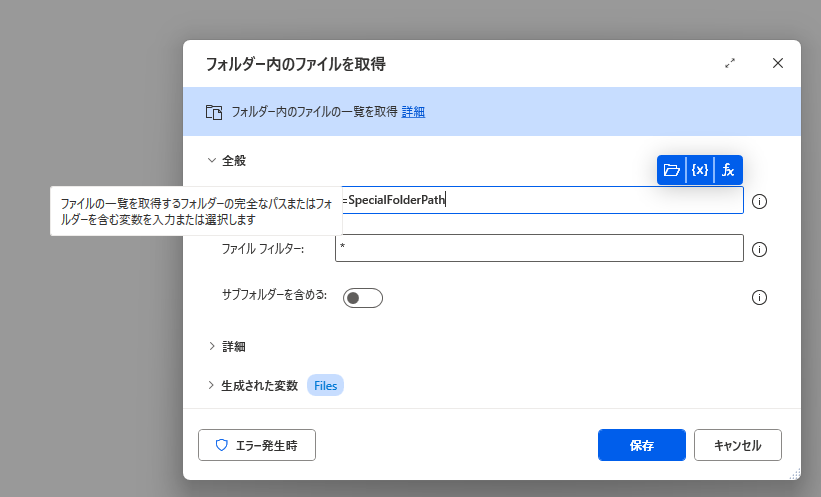Open the {x} variable selector

coord(700,170)
